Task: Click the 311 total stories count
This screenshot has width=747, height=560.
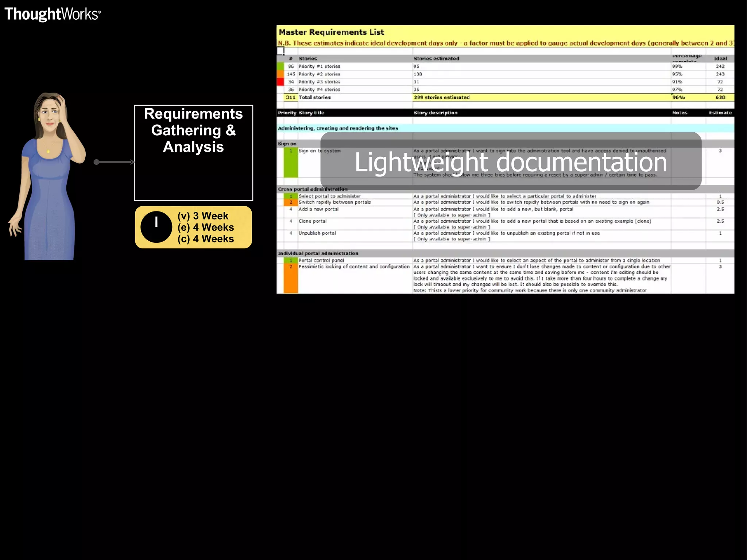Action: (x=290, y=97)
